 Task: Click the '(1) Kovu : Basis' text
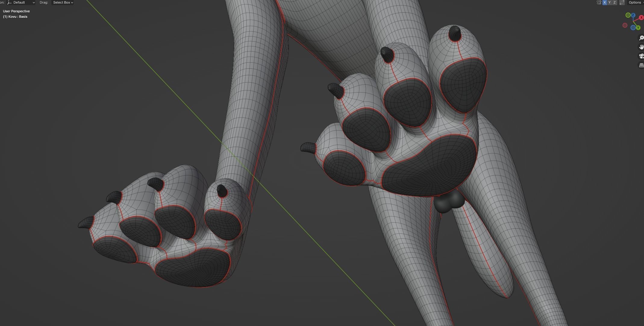point(15,17)
